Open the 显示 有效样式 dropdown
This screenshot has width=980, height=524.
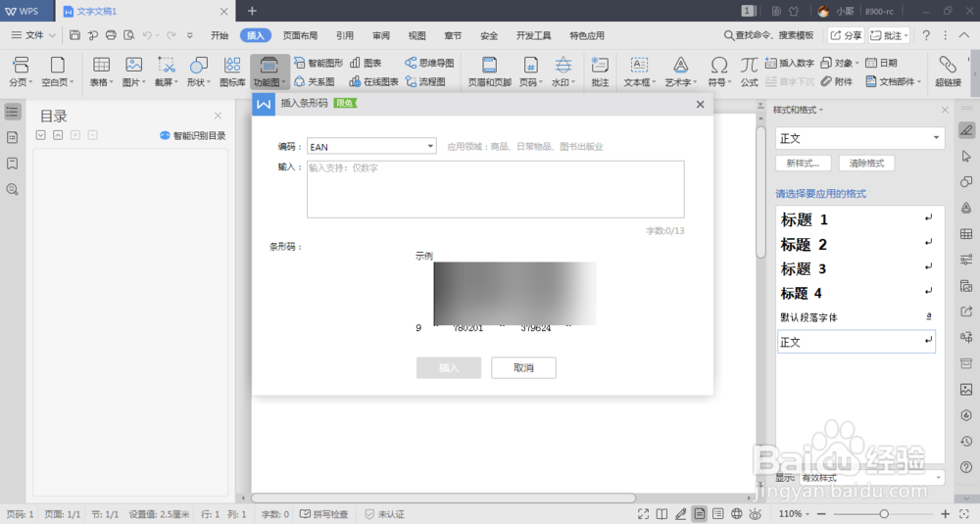(x=871, y=478)
